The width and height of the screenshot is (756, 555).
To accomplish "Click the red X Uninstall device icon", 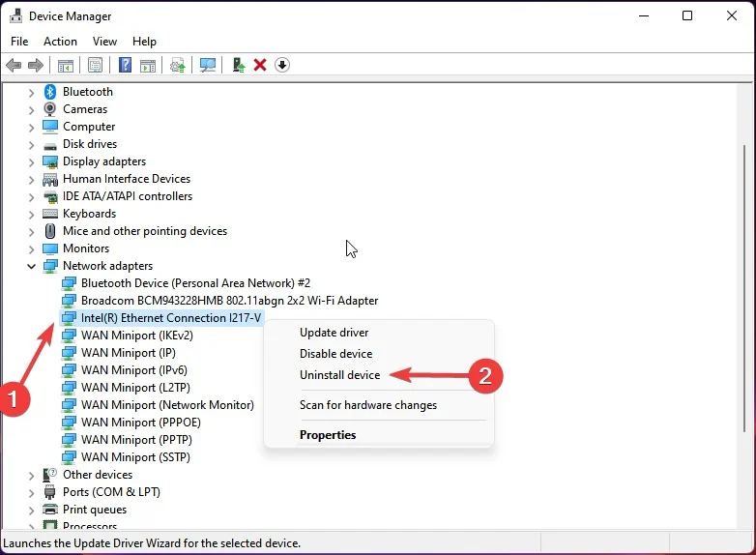I will 260,65.
